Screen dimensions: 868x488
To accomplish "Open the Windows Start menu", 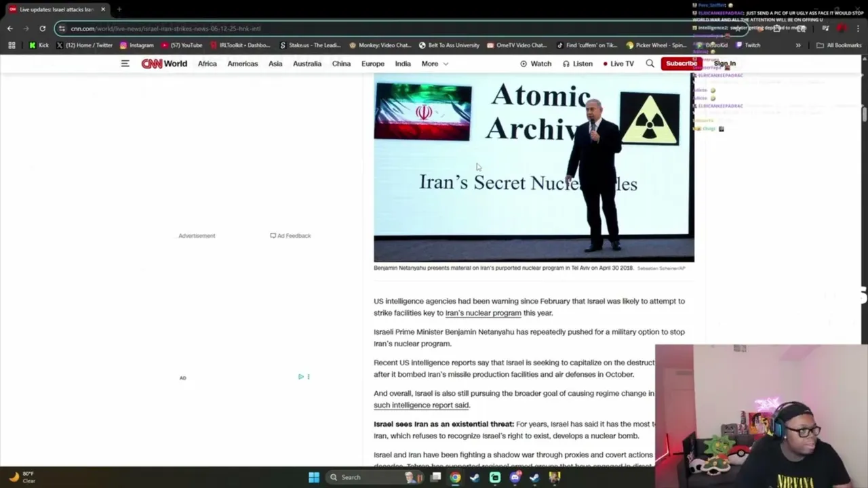I will point(314,477).
